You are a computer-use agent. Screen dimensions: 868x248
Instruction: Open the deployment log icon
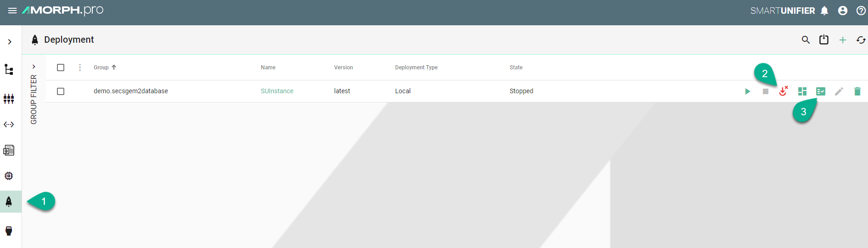(821, 91)
